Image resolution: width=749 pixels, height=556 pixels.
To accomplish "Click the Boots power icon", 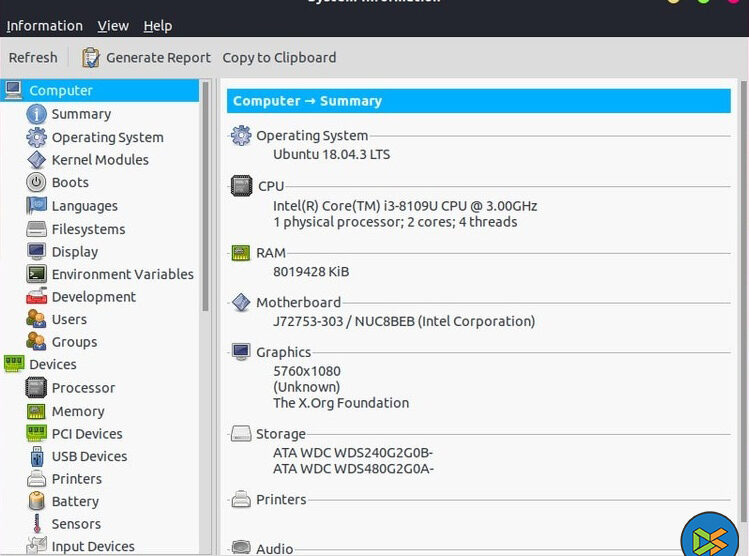I will tap(36, 182).
